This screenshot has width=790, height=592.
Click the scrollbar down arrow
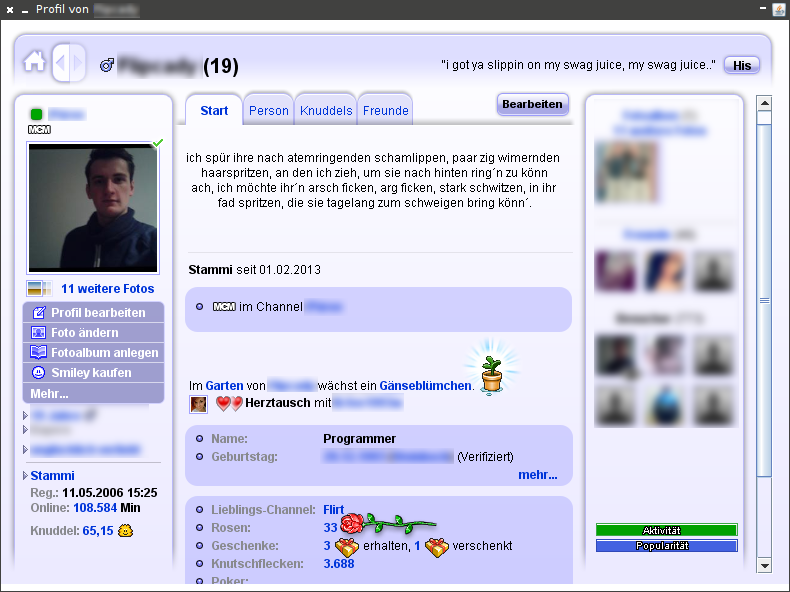[x=764, y=566]
